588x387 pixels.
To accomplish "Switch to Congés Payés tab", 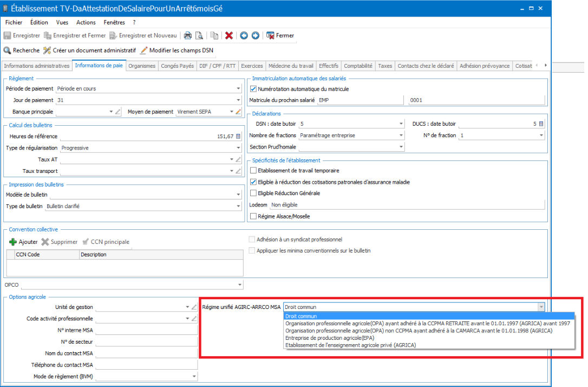I will [178, 66].
